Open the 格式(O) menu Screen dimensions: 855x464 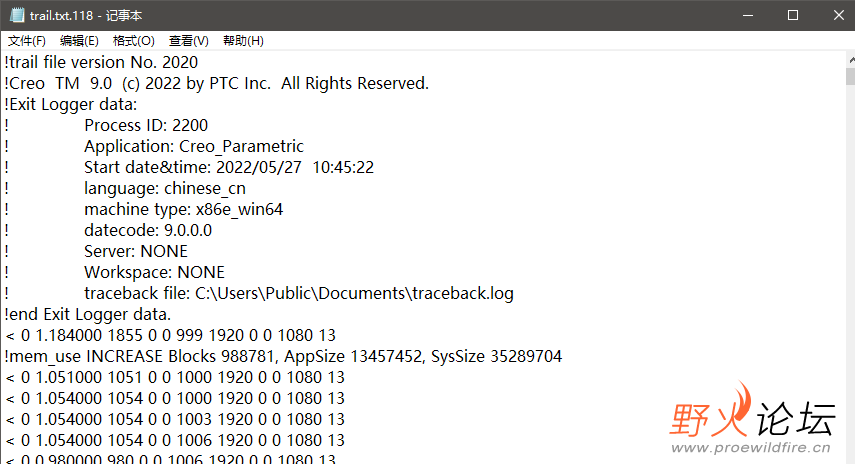pyautogui.click(x=133, y=41)
